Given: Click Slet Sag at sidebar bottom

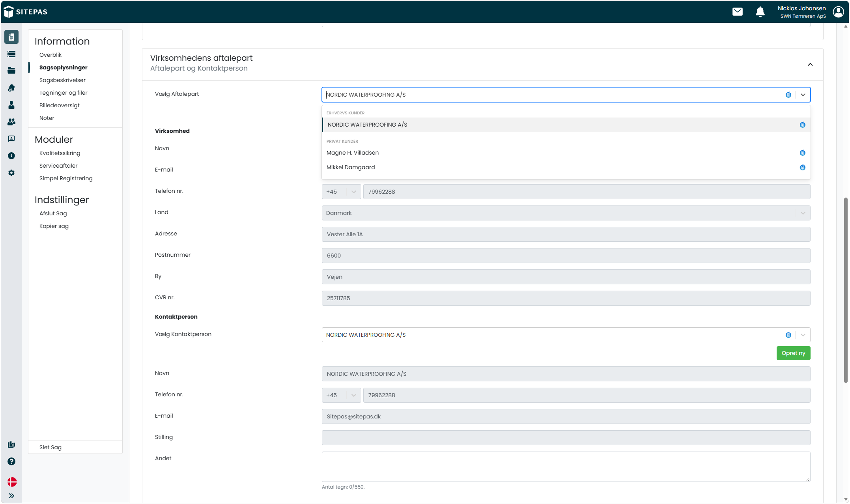Looking at the screenshot, I should [50, 447].
